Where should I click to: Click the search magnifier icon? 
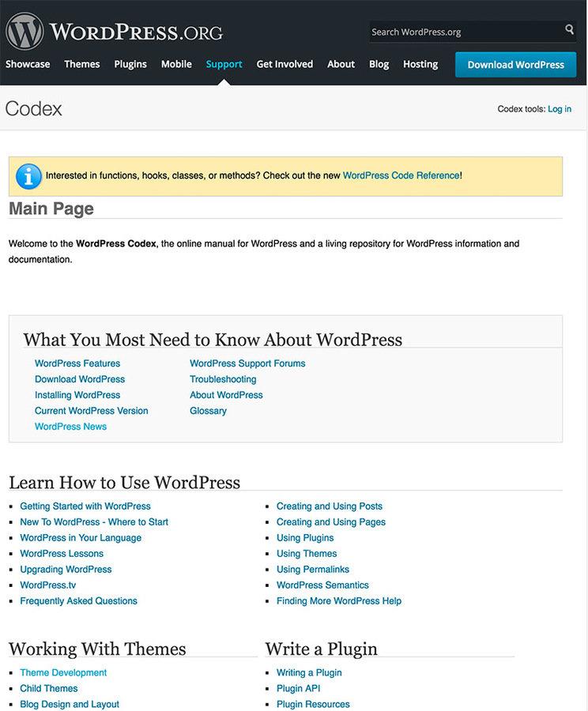[x=569, y=30]
